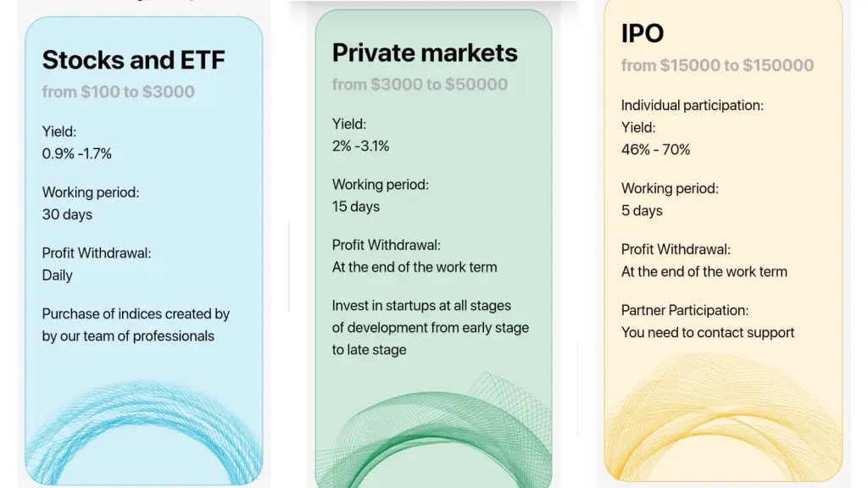Screen dimensions: 868x488
Task: Select the Stocks and ETF plan title
Action: pyautogui.click(x=133, y=60)
